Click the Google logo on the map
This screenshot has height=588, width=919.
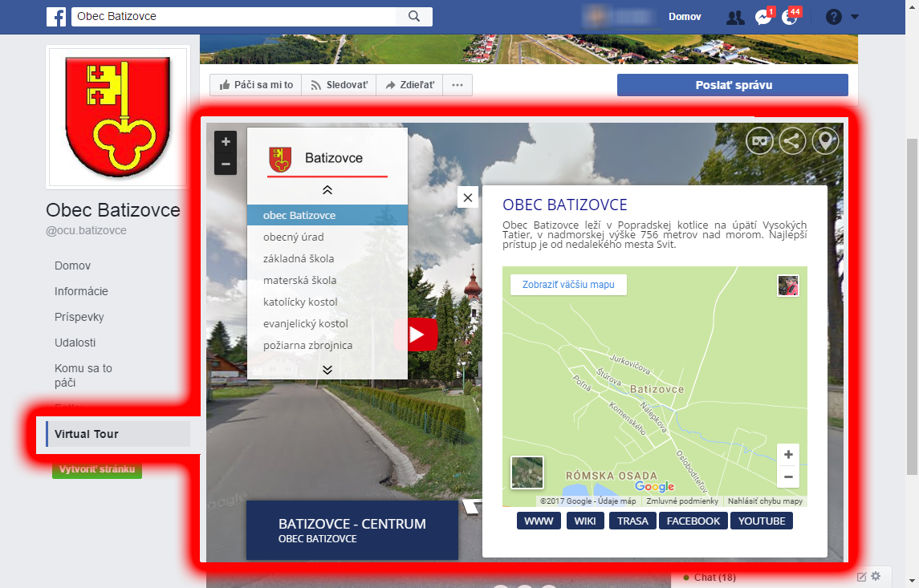(x=655, y=486)
